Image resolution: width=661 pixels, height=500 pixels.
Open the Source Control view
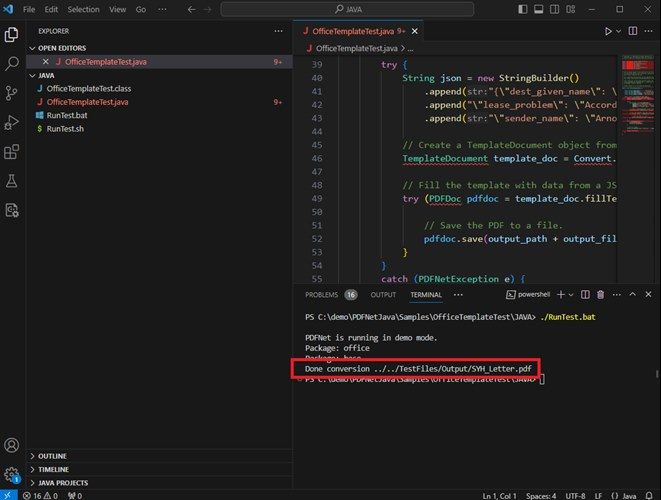point(12,92)
